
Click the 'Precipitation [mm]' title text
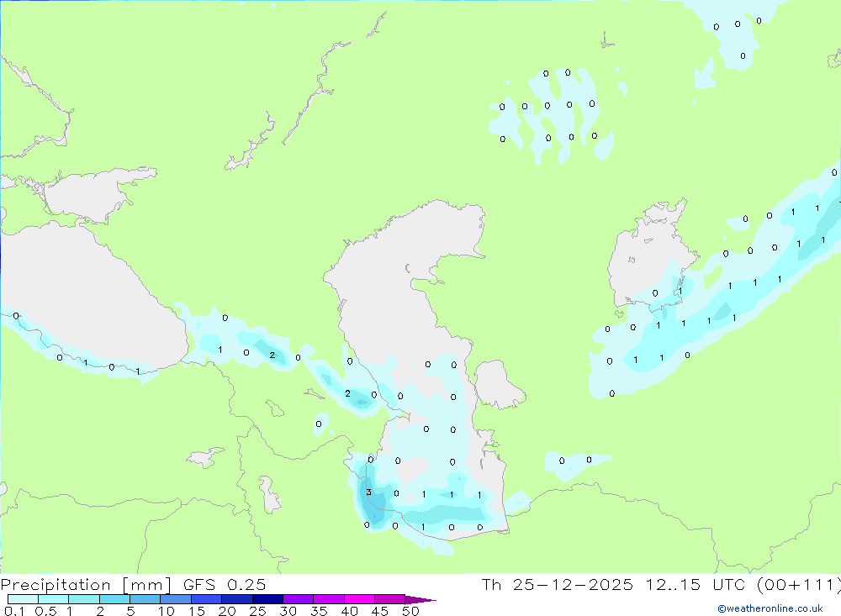[x=86, y=585]
